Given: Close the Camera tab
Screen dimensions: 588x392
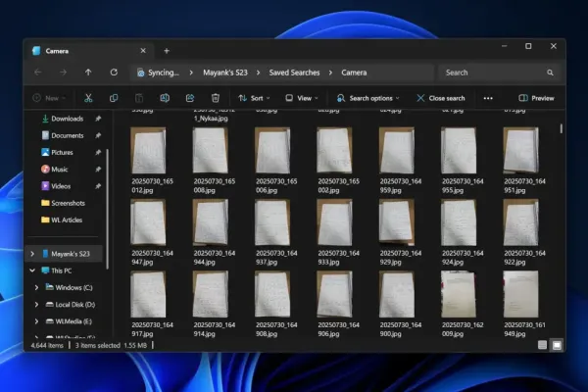Looking at the screenshot, I should (x=143, y=51).
